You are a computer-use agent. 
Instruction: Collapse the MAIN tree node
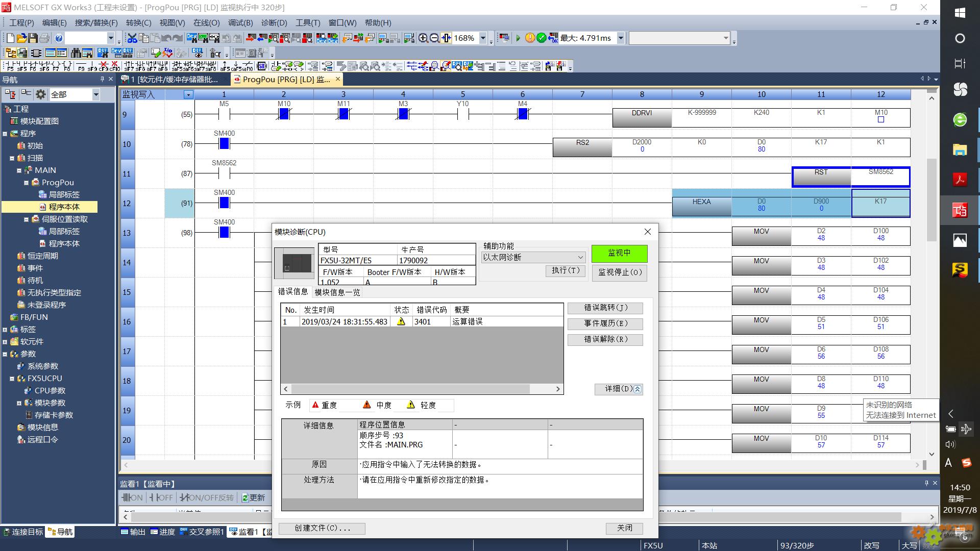19,170
